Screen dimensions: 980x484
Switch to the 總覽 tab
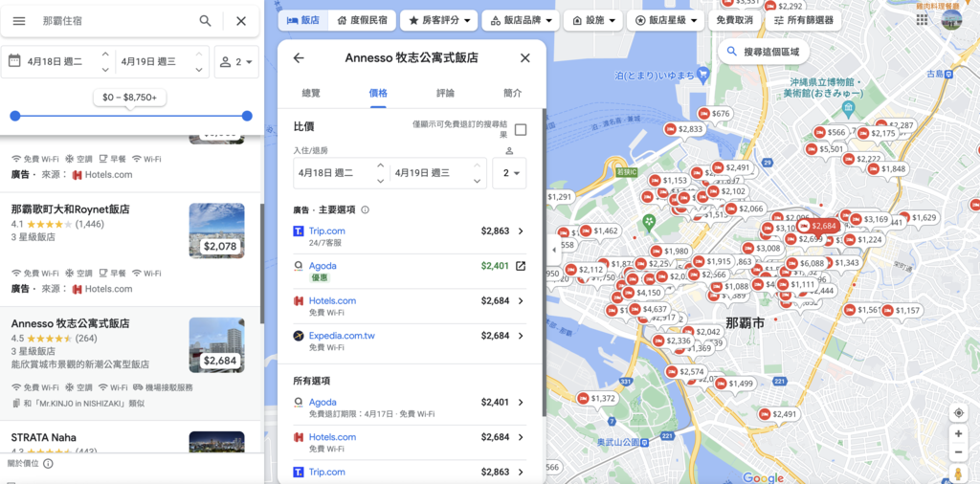pyautogui.click(x=311, y=93)
